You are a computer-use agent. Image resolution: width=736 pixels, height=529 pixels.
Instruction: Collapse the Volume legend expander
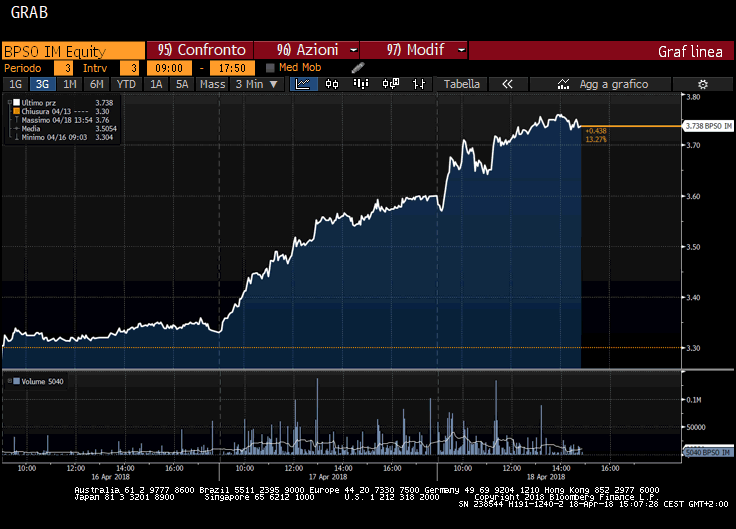coord(9,381)
